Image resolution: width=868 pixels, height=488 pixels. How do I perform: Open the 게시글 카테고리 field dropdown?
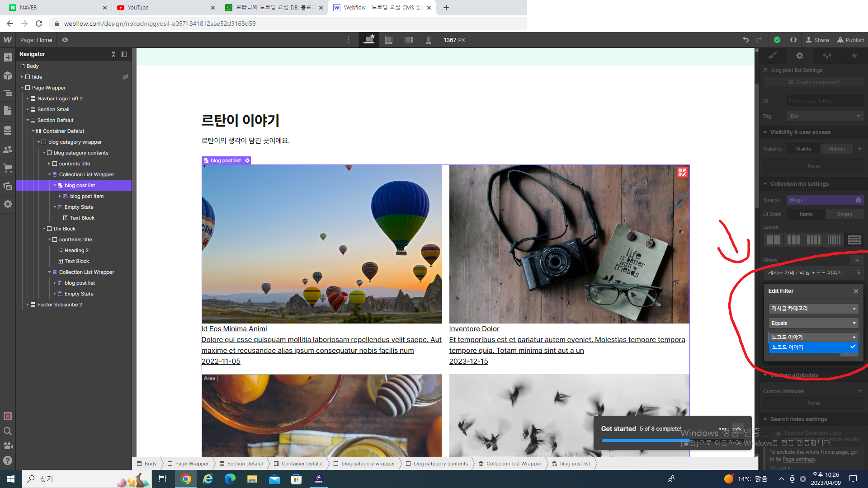pos(813,309)
